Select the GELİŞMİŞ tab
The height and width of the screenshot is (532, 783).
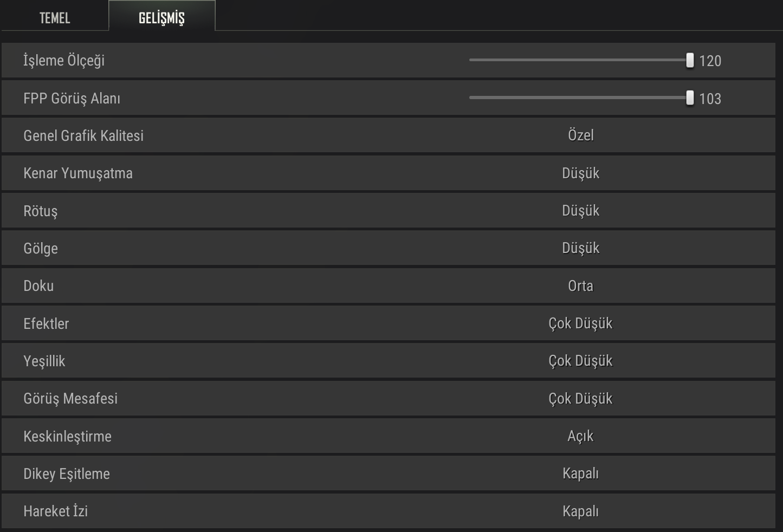pos(161,18)
